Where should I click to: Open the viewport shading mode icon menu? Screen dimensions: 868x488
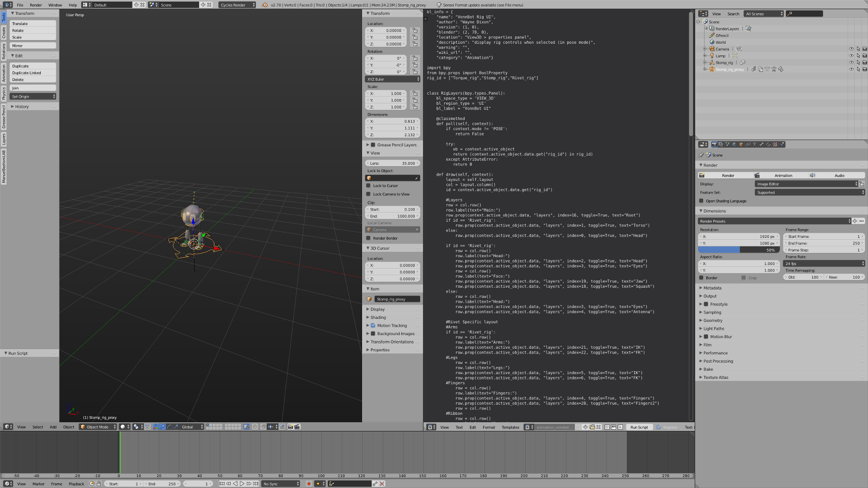pyautogui.click(x=123, y=427)
